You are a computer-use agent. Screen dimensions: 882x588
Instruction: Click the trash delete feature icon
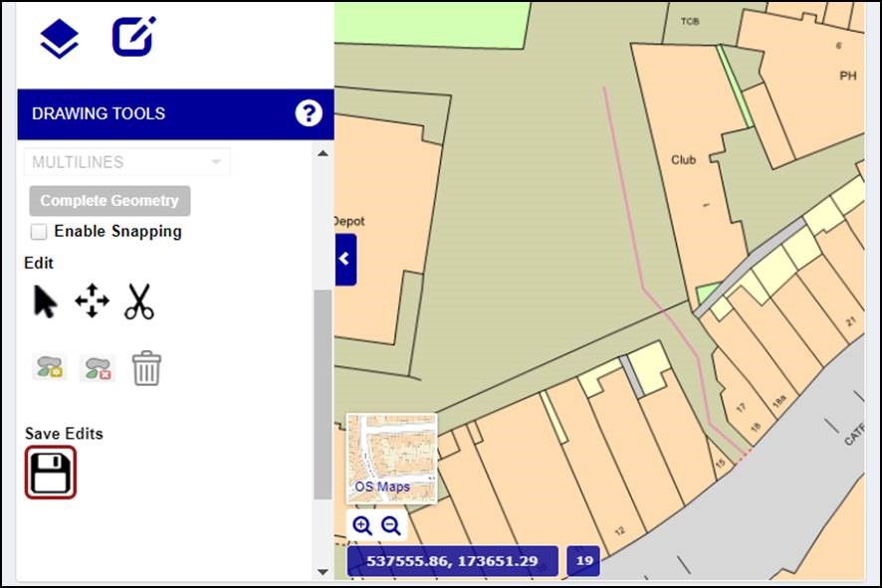point(146,368)
